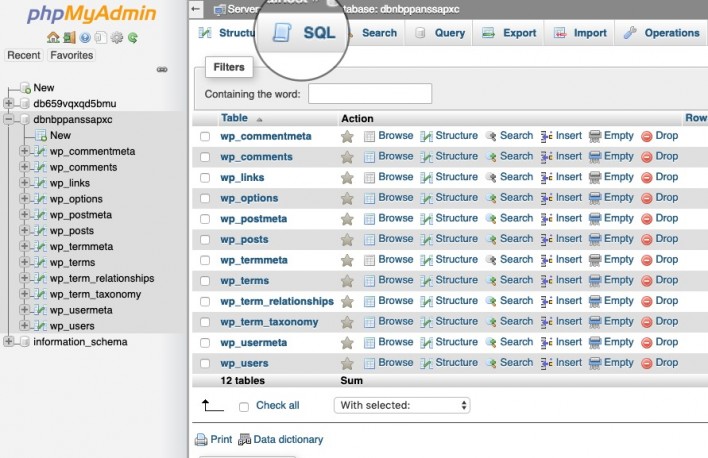Select New under root in sidebar
Image resolution: width=708 pixels, height=458 pixels.
[x=44, y=88]
